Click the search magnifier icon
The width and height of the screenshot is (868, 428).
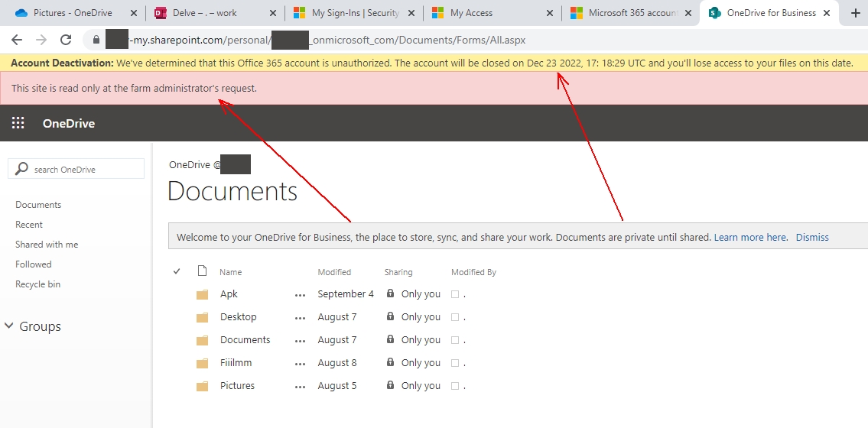pos(22,169)
